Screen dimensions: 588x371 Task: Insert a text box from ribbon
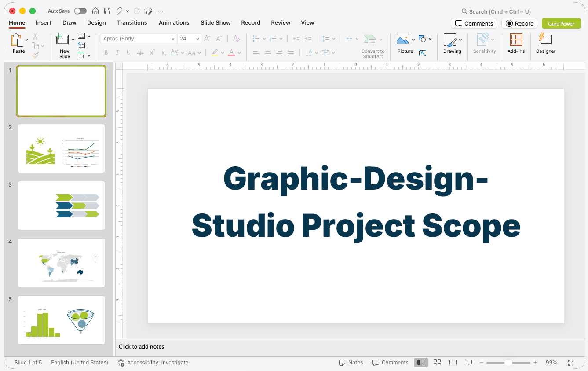[422, 53]
